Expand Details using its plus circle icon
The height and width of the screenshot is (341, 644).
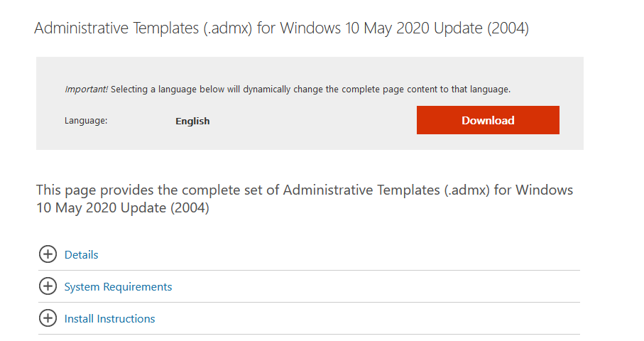(x=48, y=254)
